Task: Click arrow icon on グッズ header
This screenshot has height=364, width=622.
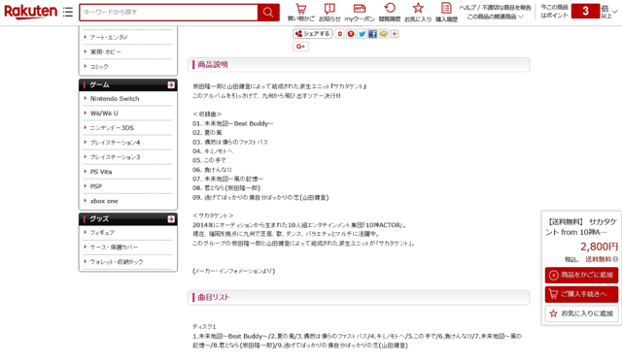Action: click(x=171, y=219)
